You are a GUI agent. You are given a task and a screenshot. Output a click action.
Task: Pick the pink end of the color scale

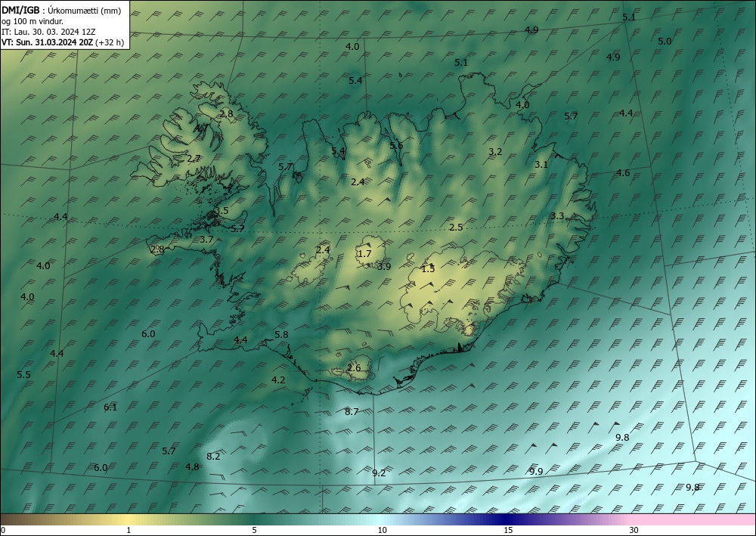point(694,519)
